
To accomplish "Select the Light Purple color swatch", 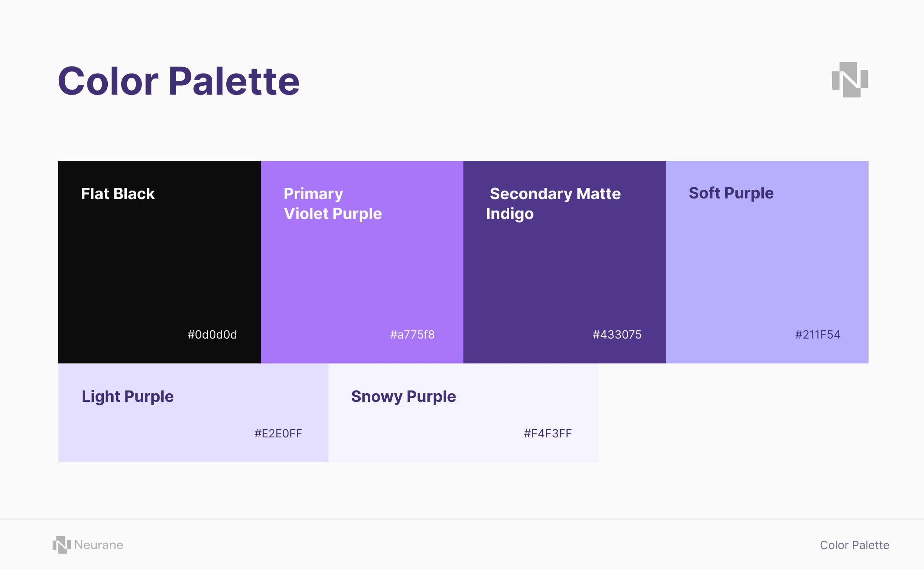I will [193, 413].
